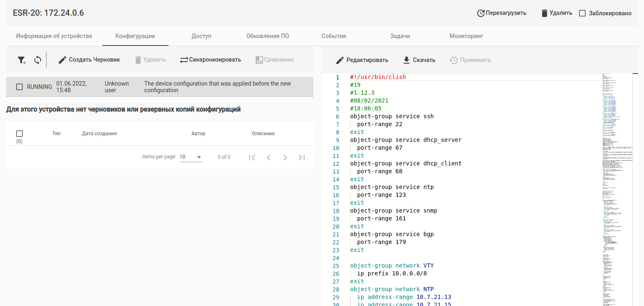This screenshot has height=306, width=644.
Task: Click the Synchronize arrows icon
Action: click(184, 60)
